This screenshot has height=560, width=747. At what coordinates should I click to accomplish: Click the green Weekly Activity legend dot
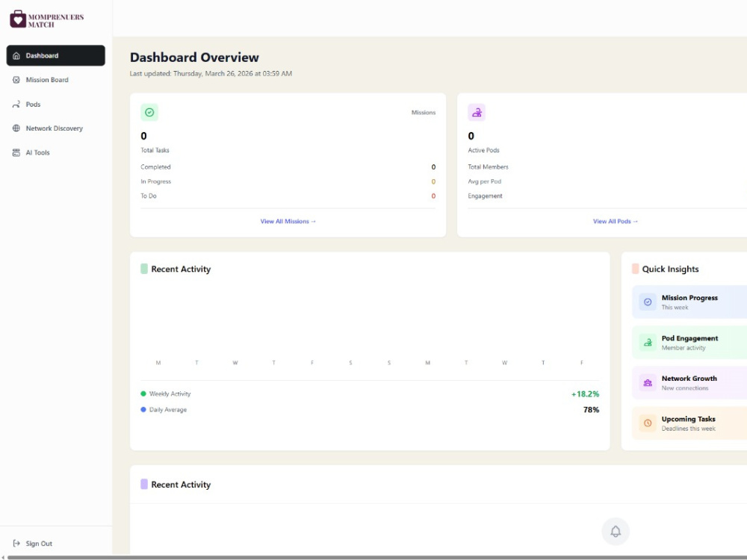143,393
